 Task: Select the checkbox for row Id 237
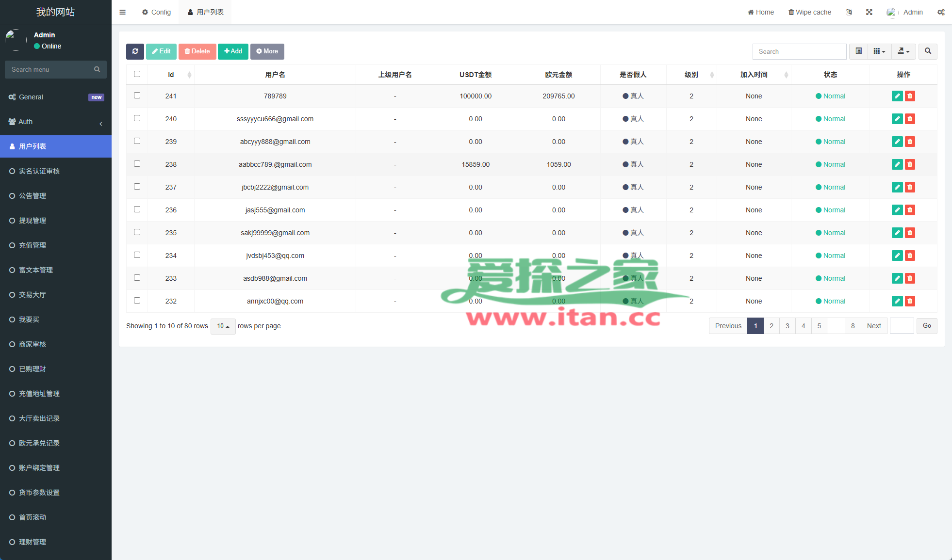pos(137,187)
